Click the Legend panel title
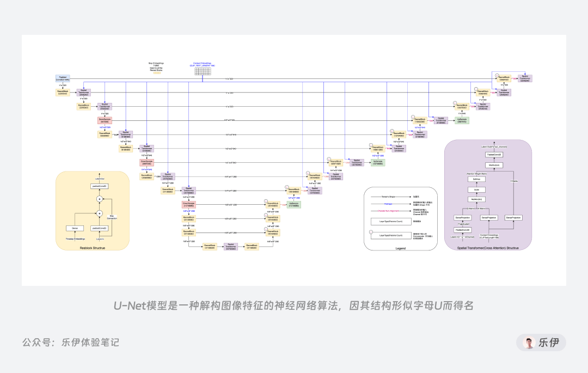The height and width of the screenshot is (373, 588). [401, 248]
